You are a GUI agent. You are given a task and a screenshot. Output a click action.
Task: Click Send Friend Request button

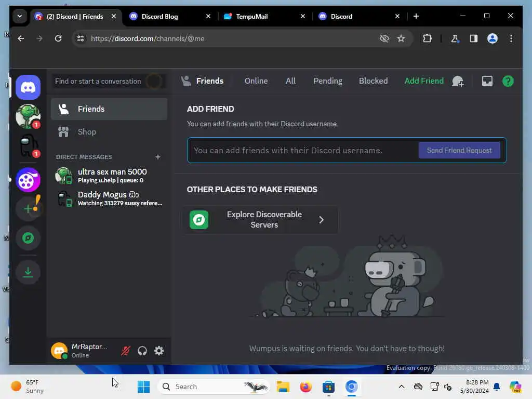459,150
